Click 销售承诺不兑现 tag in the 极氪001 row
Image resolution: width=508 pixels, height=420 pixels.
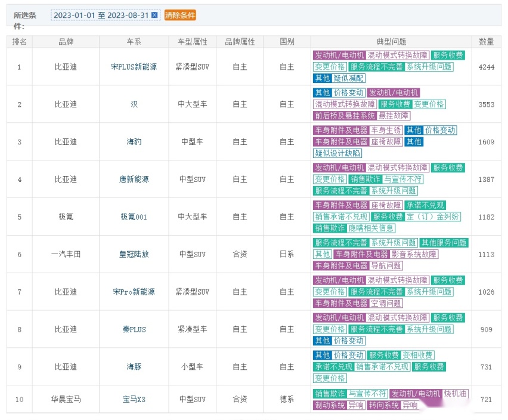tap(341, 217)
